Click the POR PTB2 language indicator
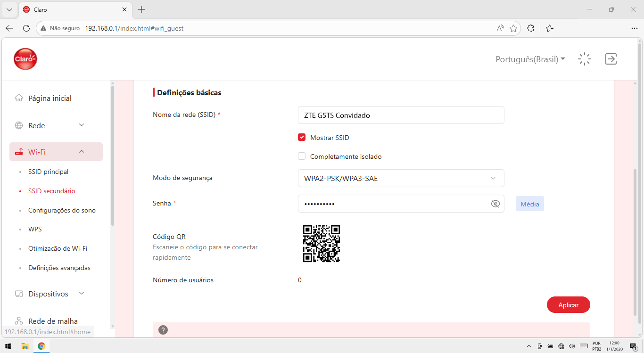Viewport: 644px width, 353px height. tap(597, 346)
